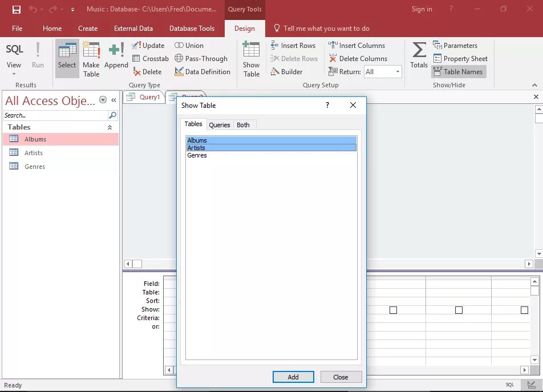Select Artists table in navigation pane
This screenshot has height=392, width=543.
click(x=61, y=153)
